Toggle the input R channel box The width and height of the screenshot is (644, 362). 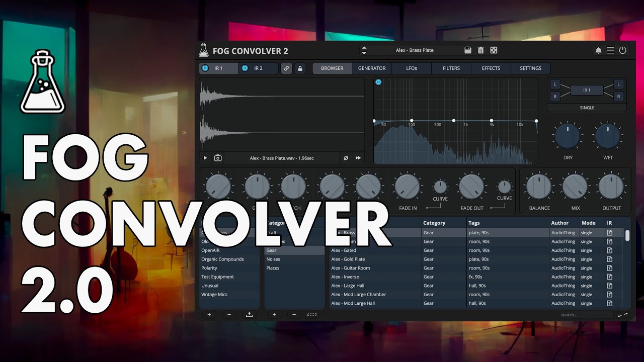click(x=555, y=97)
